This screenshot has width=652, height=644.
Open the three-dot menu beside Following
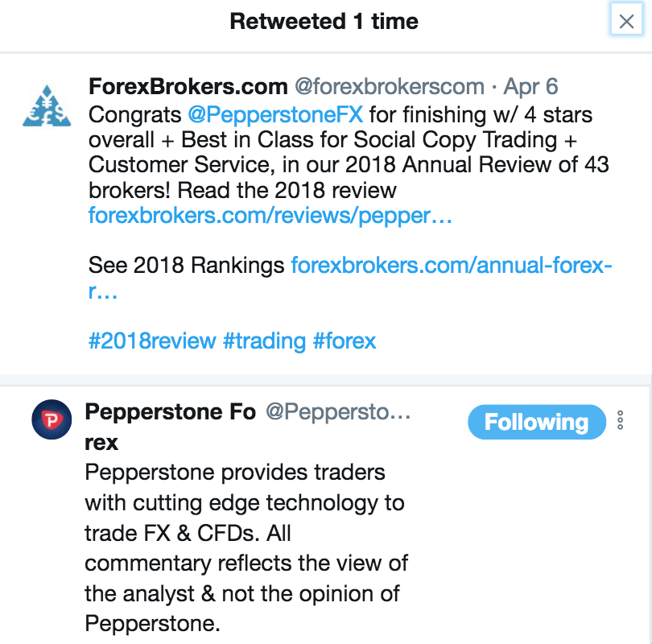pyautogui.click(x=620, y=420)
